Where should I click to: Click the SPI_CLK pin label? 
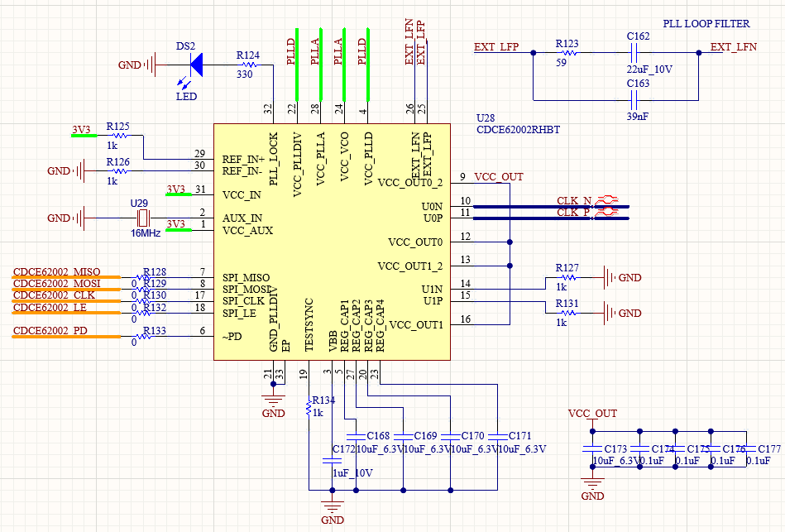(x=243, y=301)
